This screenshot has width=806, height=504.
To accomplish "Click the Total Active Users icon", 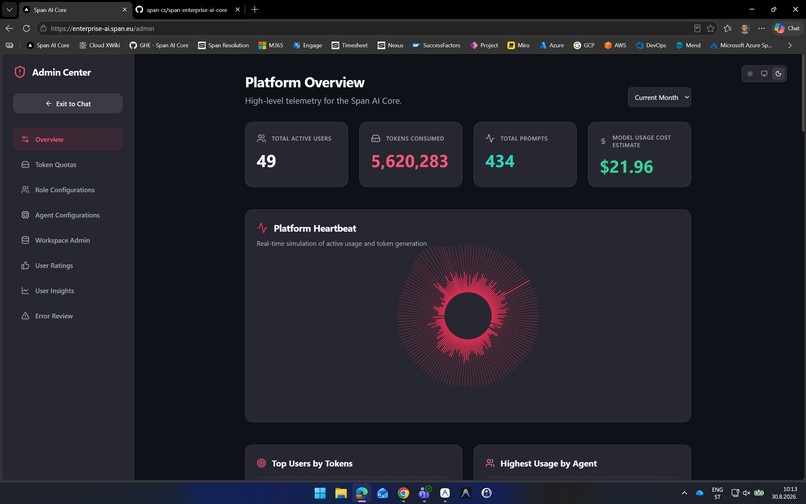I will point(261,138).
